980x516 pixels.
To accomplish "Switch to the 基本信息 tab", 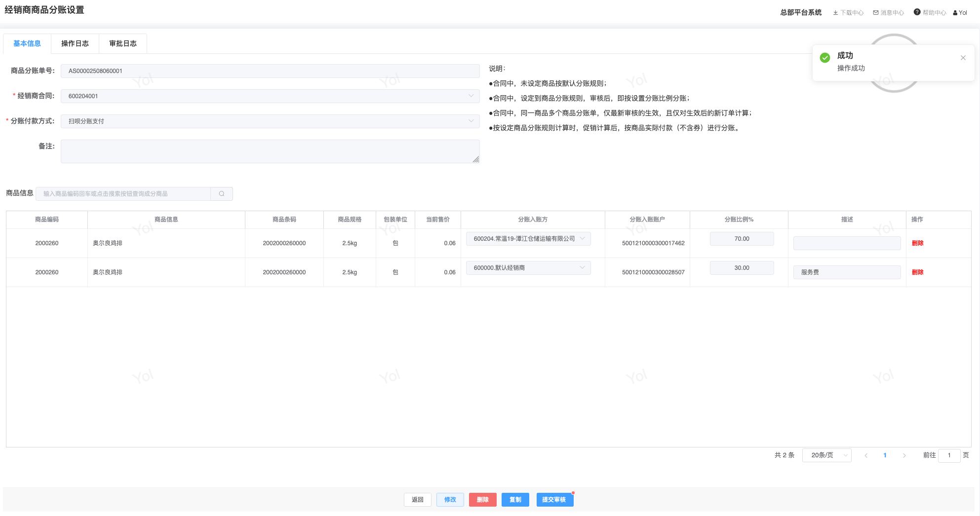I will (27, 43).
